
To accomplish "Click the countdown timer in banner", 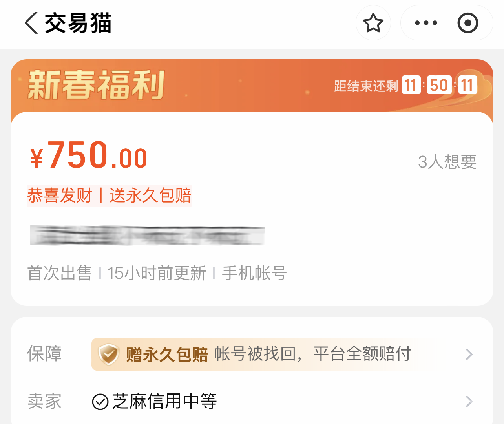I will point(439,85).
